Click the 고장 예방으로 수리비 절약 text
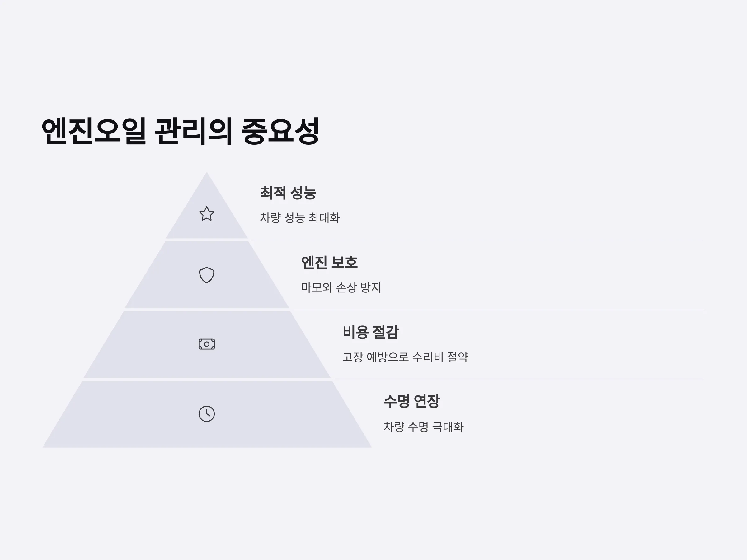This screenshot has width=747, height=560. (x=405, y=357)
